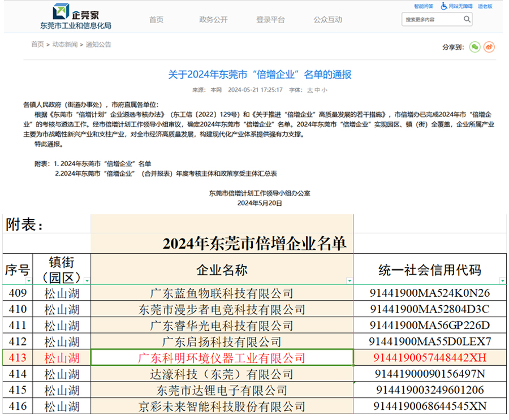Select small font size 小
Image resolution: width=509 pixels, height=420 pixels.
pyautogui.click(x=325, y=90)
